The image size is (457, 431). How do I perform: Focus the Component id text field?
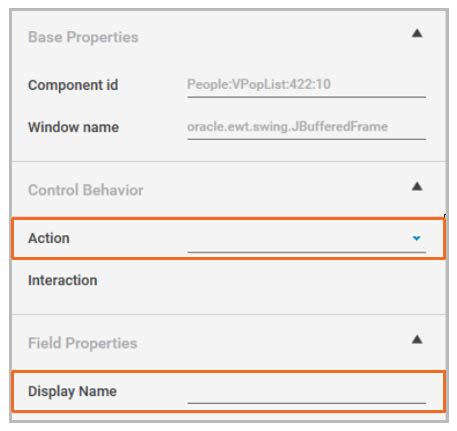(x=306, y=85)
